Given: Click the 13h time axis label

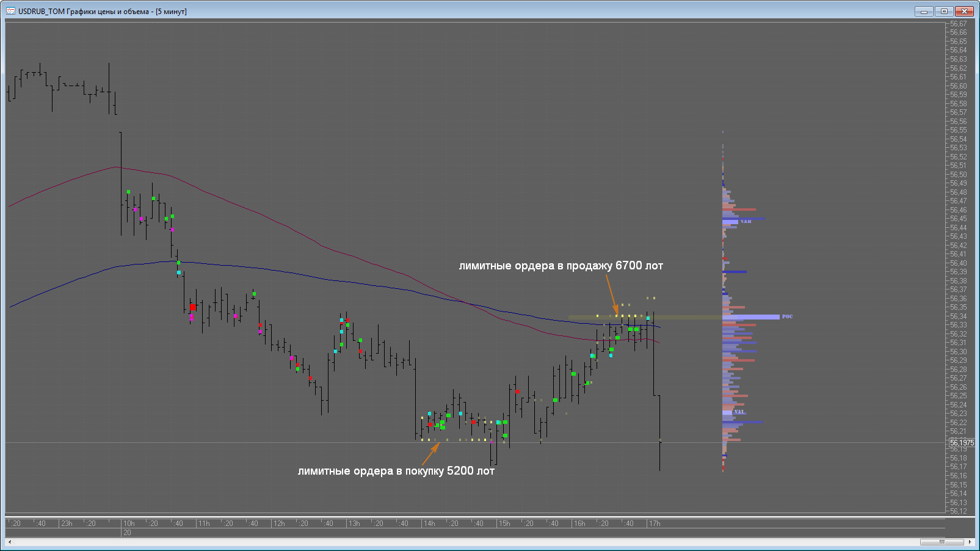Looking at the screenshot, I should [354, 524].
